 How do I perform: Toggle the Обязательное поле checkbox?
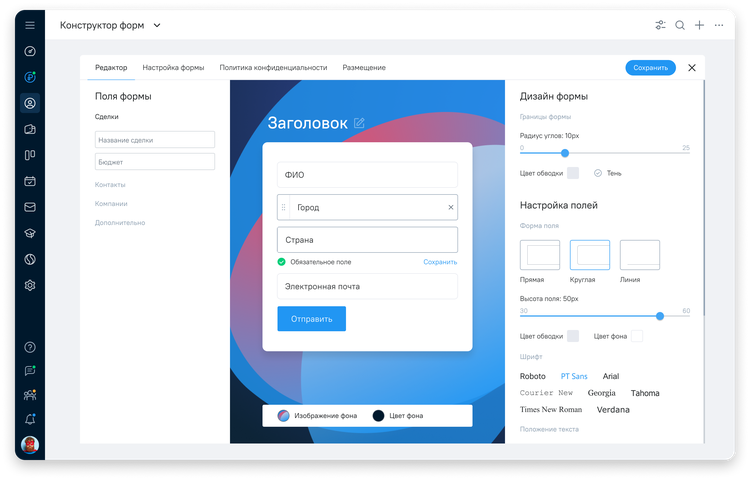coord(282,262)
